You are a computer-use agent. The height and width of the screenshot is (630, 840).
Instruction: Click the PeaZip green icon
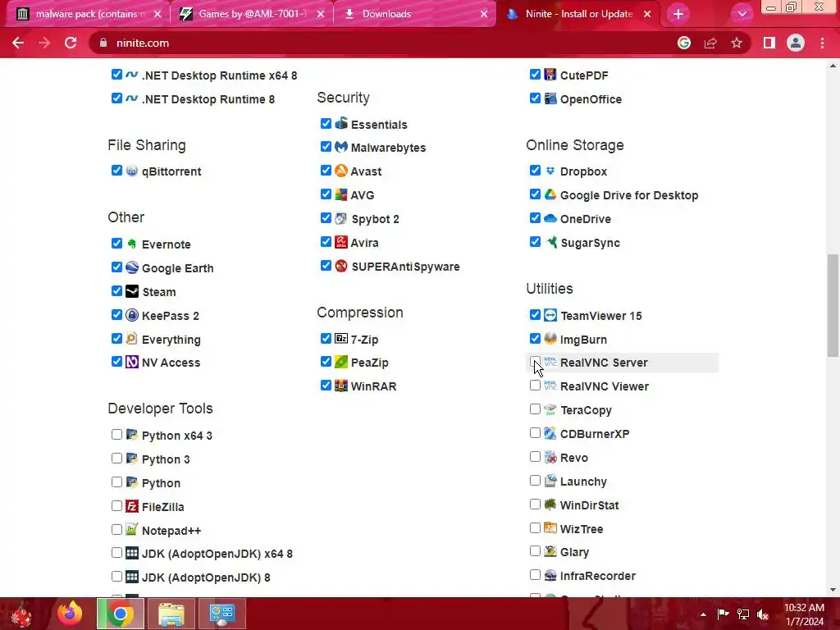(x=341, y=362)
